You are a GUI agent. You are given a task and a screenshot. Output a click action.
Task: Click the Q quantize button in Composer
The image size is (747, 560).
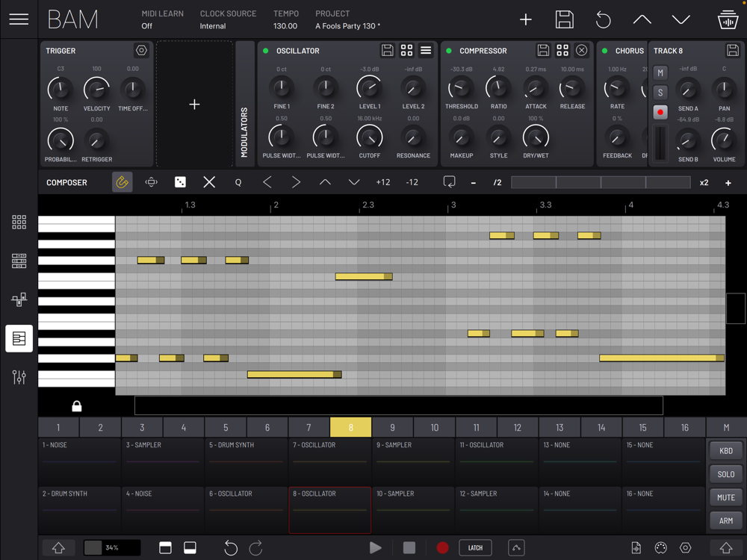tap(238, 182)
